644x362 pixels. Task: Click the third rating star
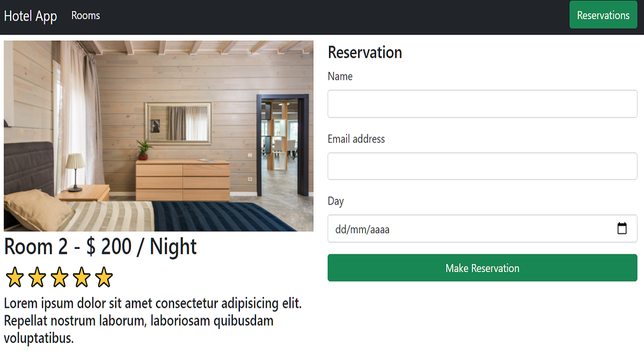point(59,278)
